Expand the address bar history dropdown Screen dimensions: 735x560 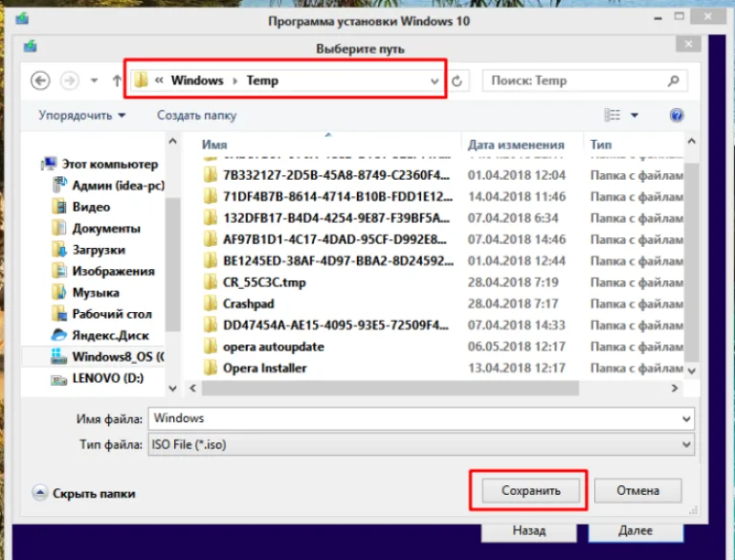click(434, 81)
